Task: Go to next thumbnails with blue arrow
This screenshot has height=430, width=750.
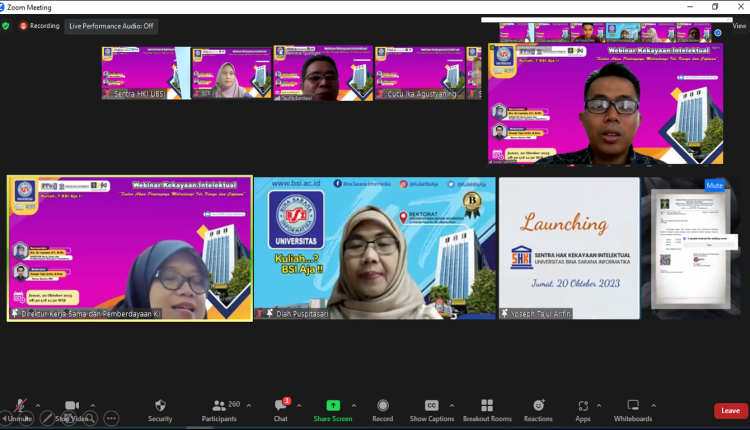Action: coord(718,33)
